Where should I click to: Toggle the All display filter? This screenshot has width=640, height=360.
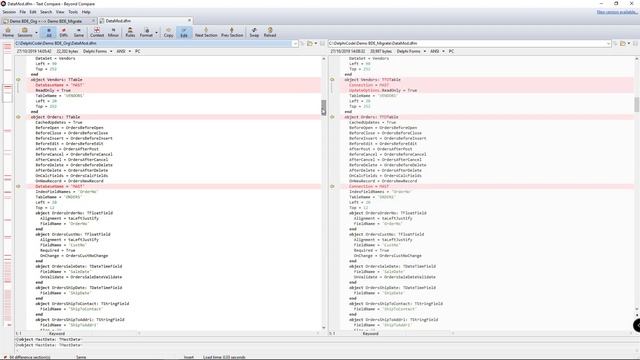point(49,32)
